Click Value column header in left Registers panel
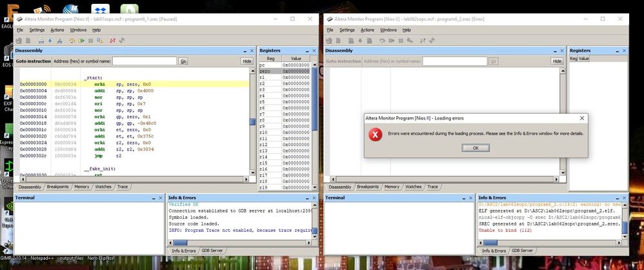 (x=296, y=59)
